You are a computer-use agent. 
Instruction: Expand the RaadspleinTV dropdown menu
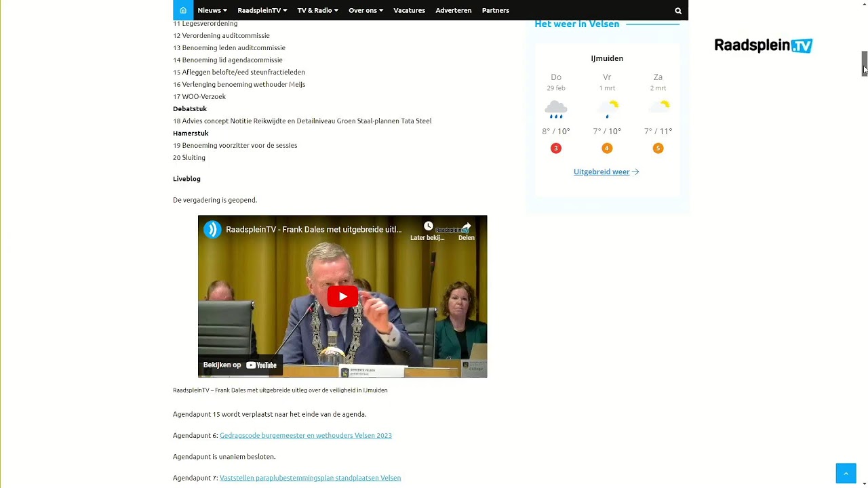point(262,10)
